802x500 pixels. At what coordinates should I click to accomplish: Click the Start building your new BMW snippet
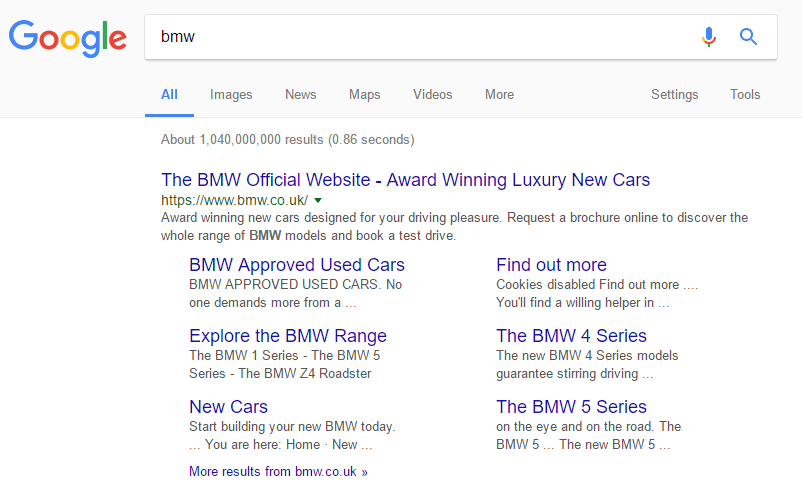pyautogui.click(x=292, y=436)
